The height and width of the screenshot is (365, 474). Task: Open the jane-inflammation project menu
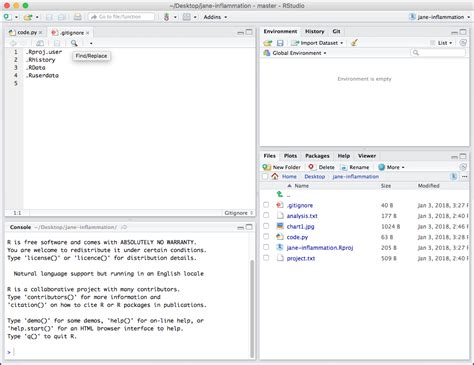coord(439,17)
